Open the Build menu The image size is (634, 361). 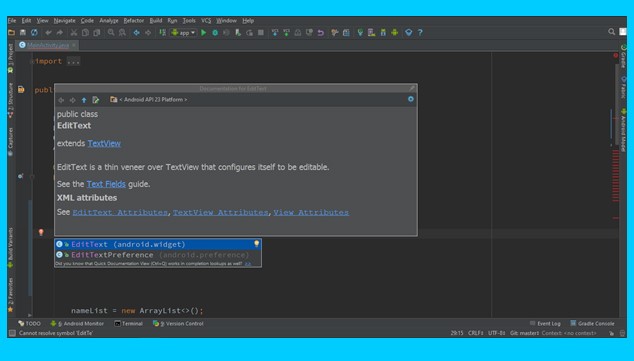(156, 20)
